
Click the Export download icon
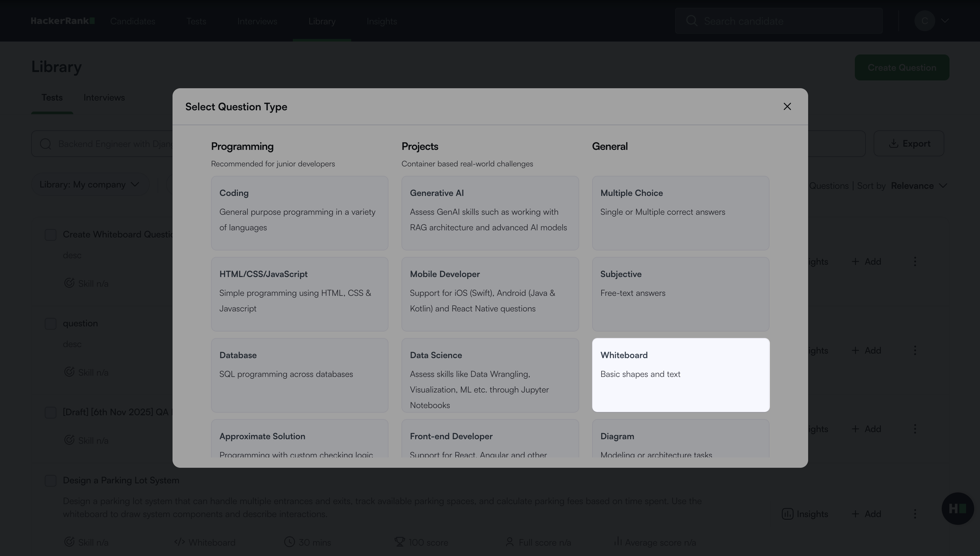pos(893,144)
